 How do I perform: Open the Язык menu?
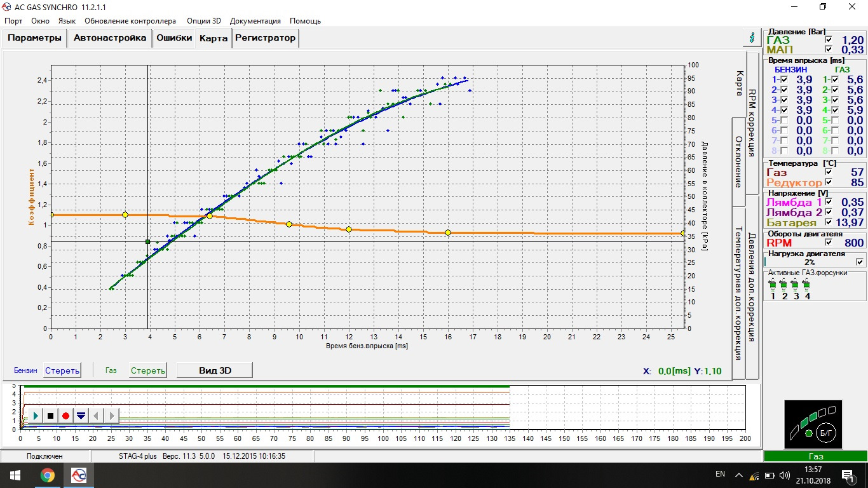(x=67, y=21)
